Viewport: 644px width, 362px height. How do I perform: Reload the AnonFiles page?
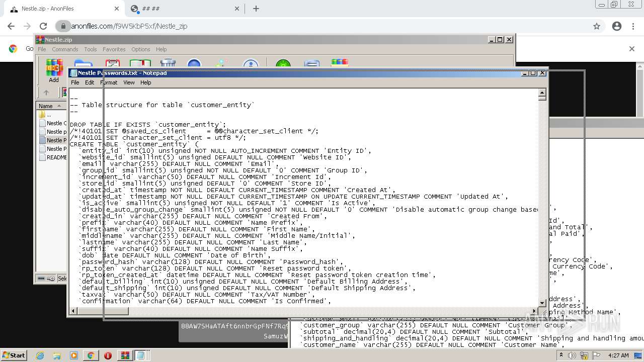pos(43,26)
